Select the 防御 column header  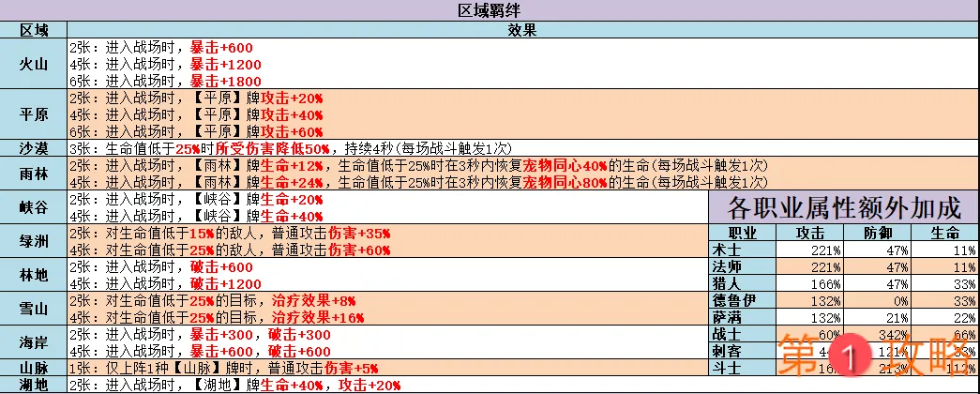point(878,234)
